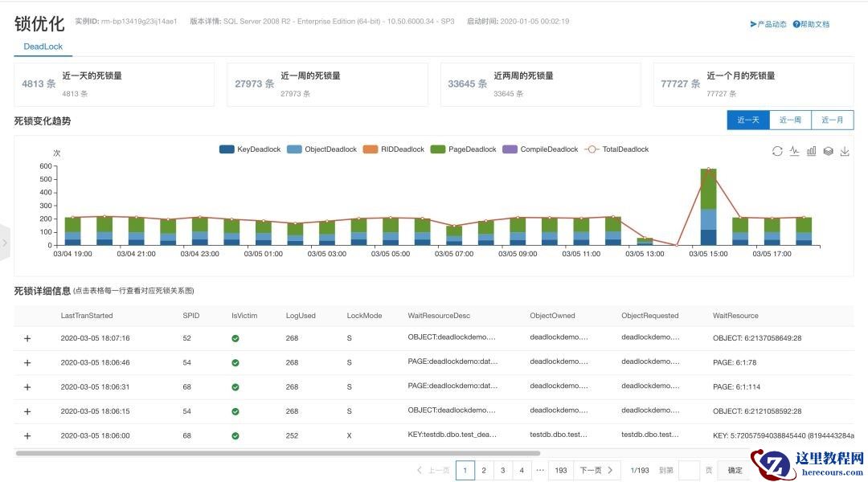Download the deadlock trend chart image

[845, 150]
